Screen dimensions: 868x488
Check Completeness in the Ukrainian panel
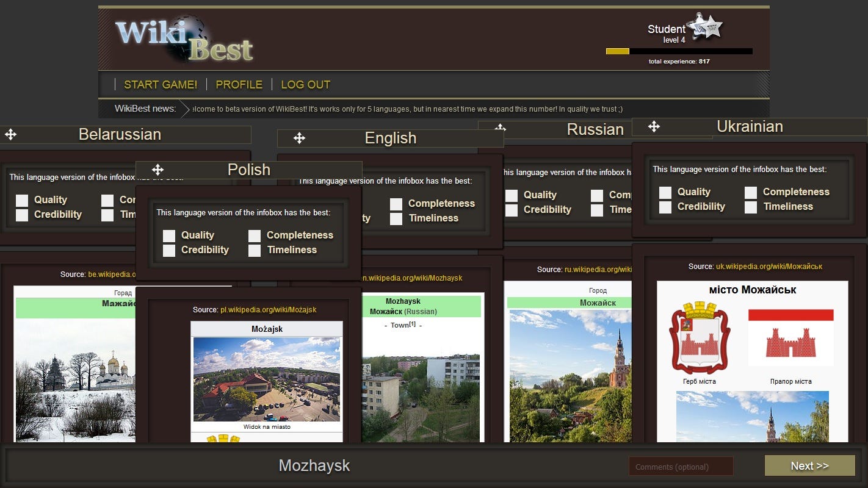751,192
